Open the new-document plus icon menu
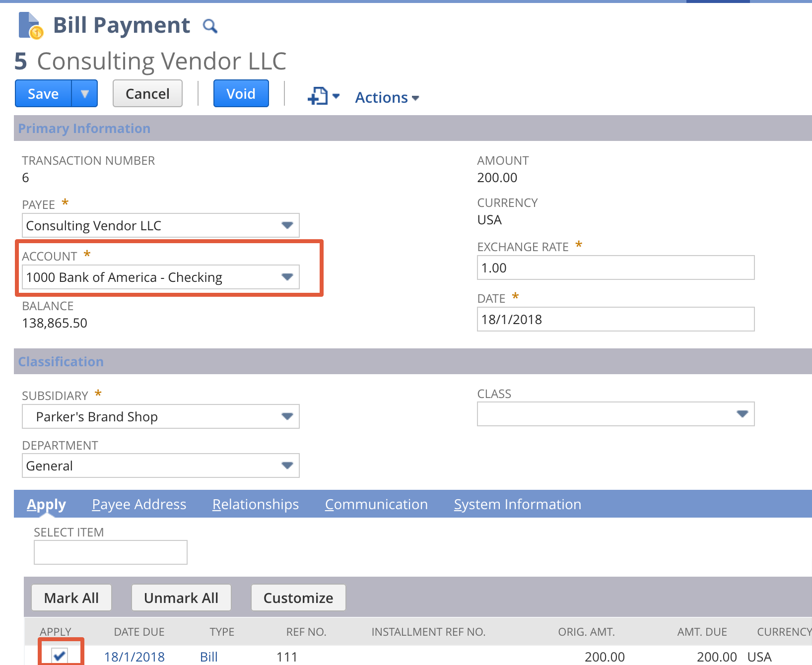Image resolution: width=812 pixels, height=665 pixels. pos(324,96)
